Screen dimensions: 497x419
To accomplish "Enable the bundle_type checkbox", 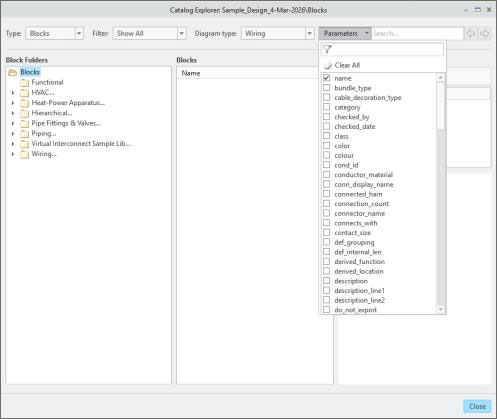I will (327, 88).
